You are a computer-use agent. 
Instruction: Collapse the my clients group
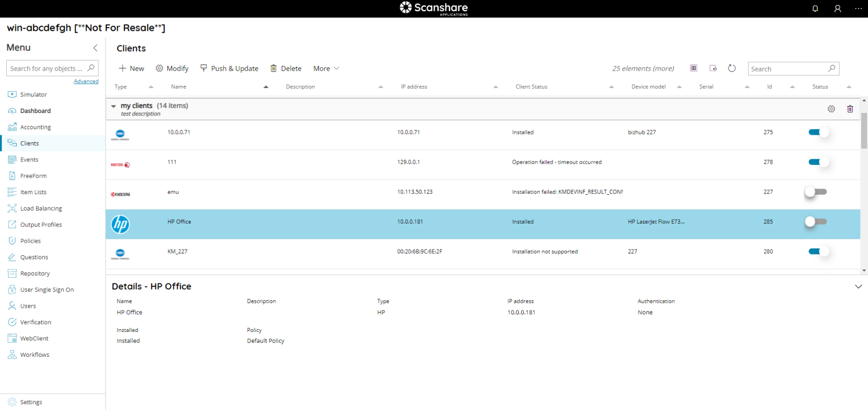(x=113, y=106)
